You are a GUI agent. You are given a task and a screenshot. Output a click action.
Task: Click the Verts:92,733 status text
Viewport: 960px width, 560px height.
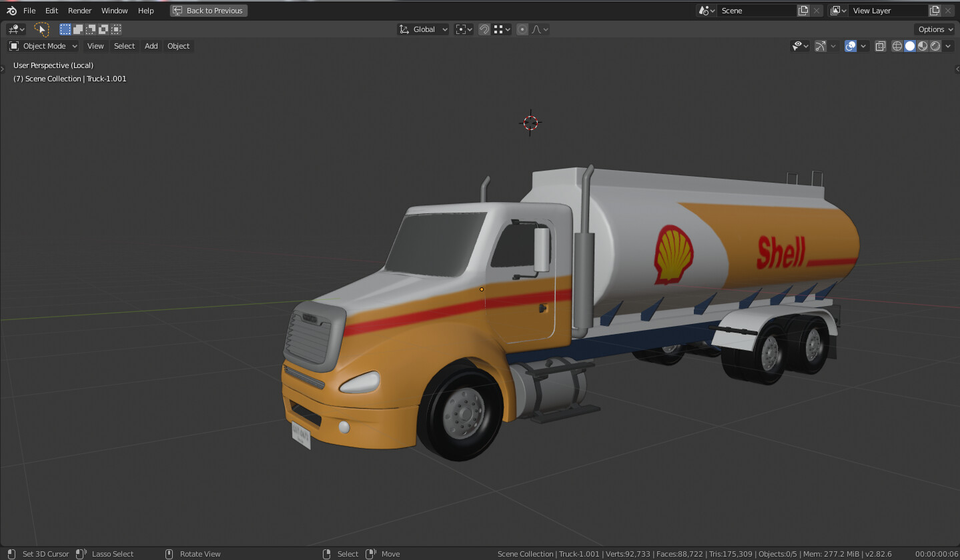tap(630, 554)
